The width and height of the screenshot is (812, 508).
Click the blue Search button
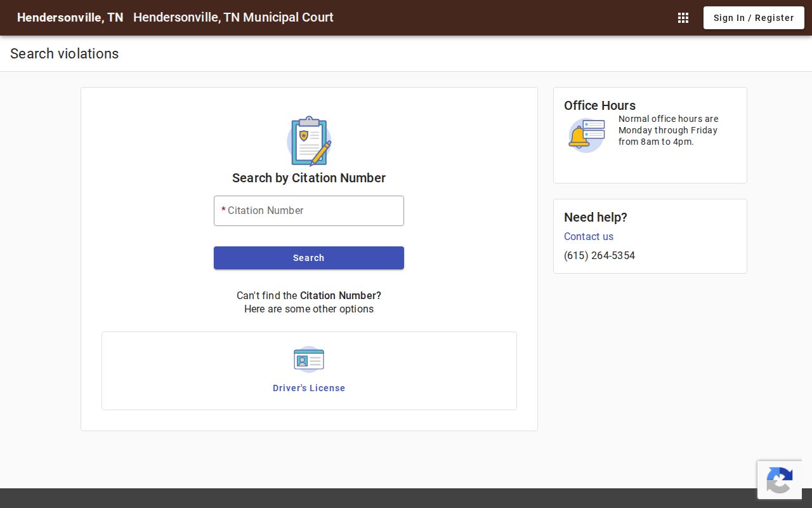(x=309, y=258)
